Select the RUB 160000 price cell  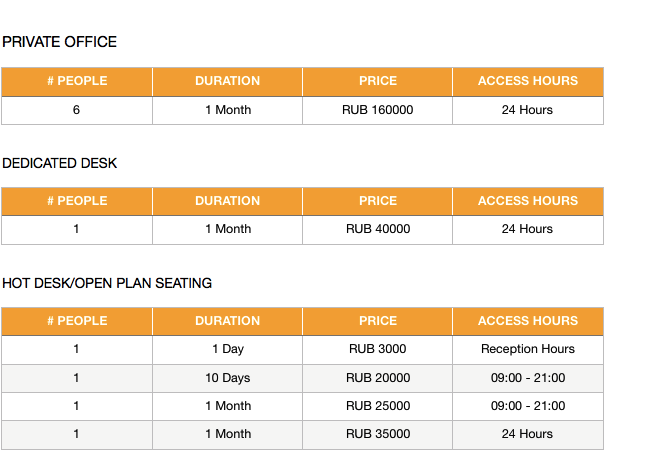click(377, 110)
